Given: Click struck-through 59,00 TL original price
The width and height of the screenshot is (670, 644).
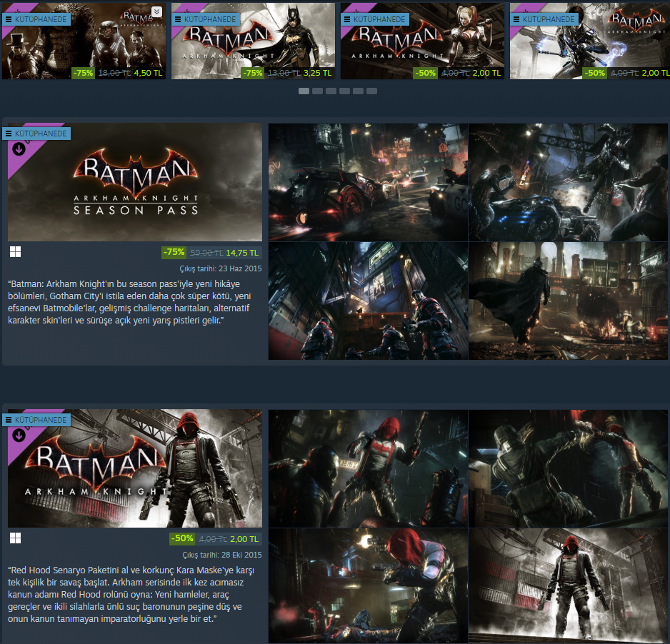Looking at the screenshot, I should tap(206, 253).
